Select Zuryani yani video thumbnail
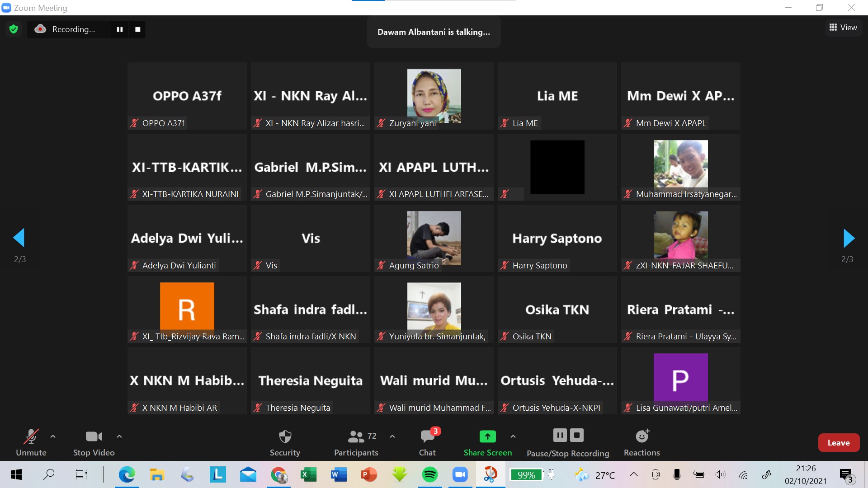 [434, 96]
